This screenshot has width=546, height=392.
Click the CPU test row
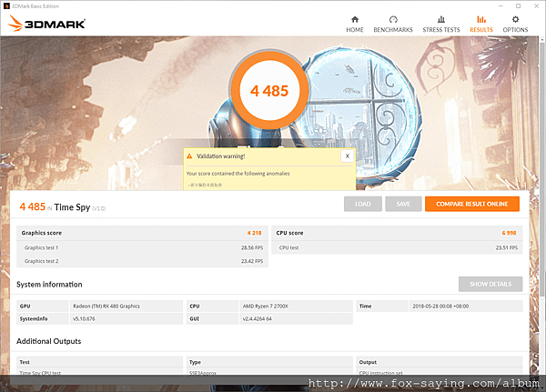pos(397,247)
